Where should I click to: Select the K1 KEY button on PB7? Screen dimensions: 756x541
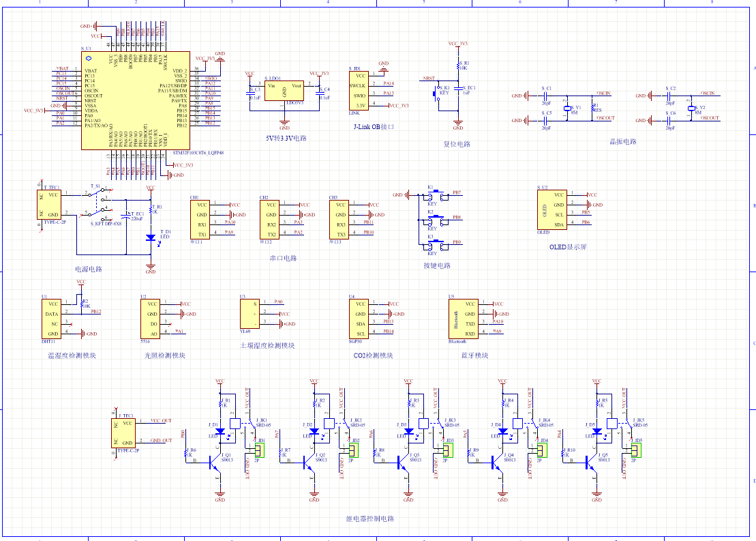436,195
